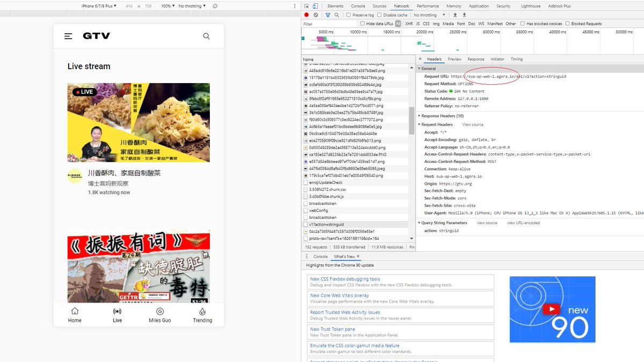The width and height of the screenshot is (644, 362).
Task: Select the All filter type
Action: point(398,24)
